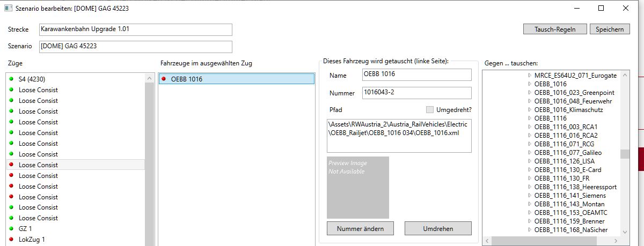The width and height of the screenshot is (644, 246).
Task: Click the Züge list scroll-up arrow
Action: [149, 79]
